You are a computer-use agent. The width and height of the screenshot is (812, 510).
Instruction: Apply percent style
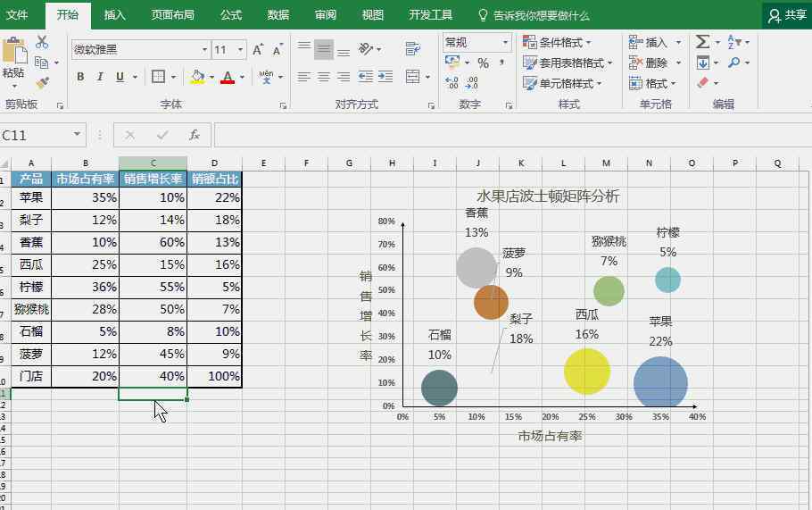(483, 63)
